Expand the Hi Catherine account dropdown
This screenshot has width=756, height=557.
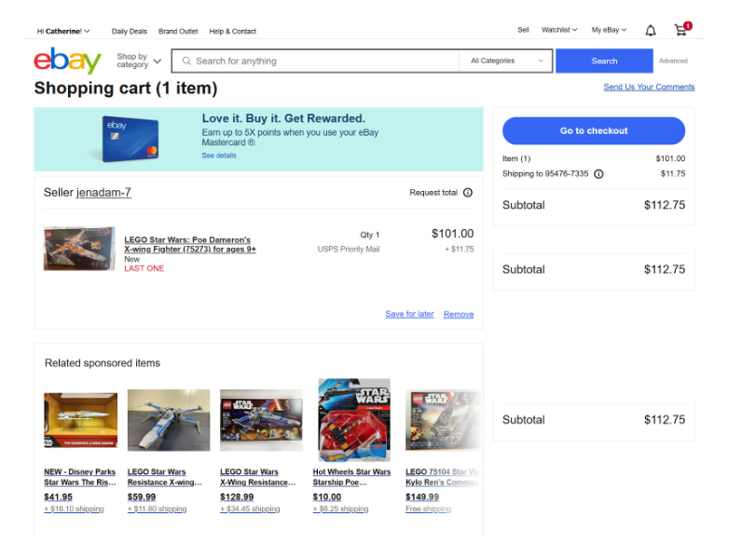tap(63, 32)
